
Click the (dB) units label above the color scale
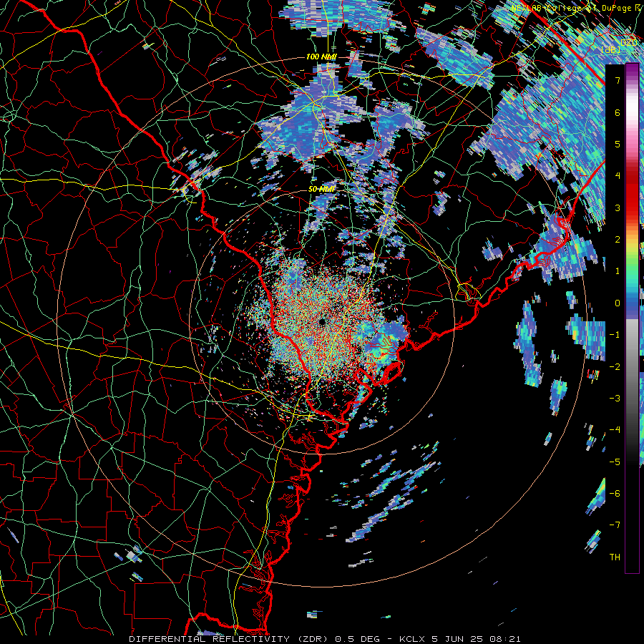610,50
